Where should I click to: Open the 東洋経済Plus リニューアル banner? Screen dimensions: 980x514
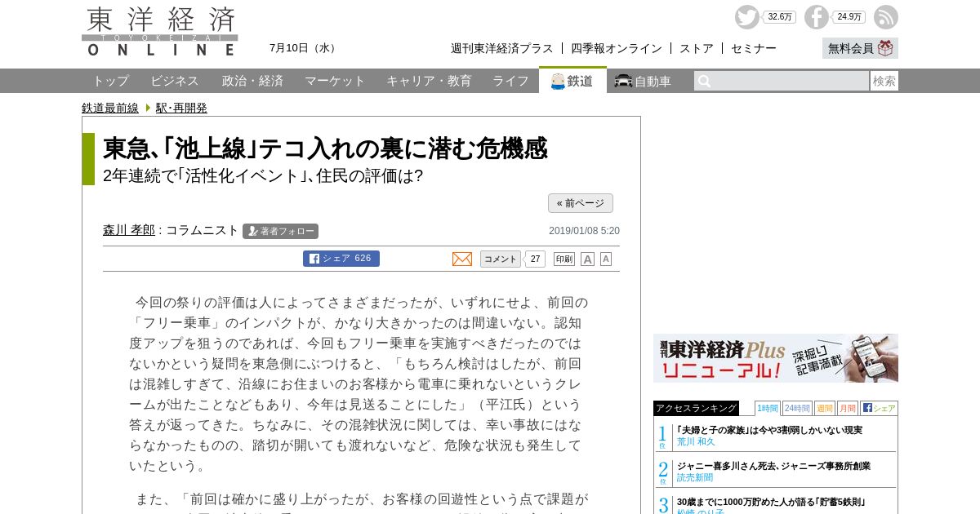pos(776,358)
